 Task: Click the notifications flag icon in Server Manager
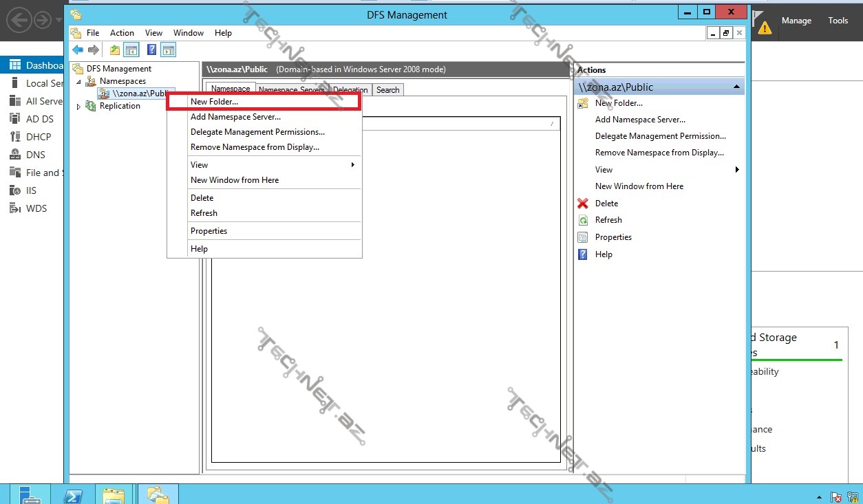[759, 19]
